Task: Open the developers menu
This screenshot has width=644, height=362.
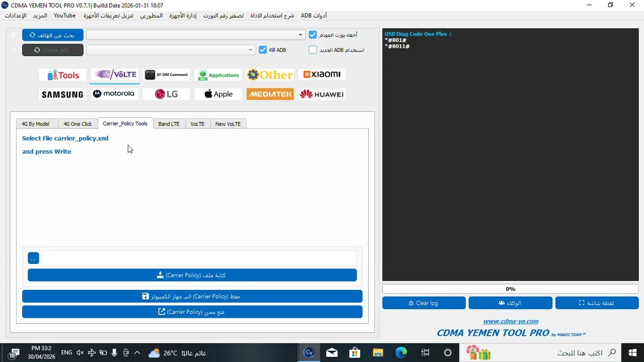Action: pyautogui.click(x=151, y=16)
